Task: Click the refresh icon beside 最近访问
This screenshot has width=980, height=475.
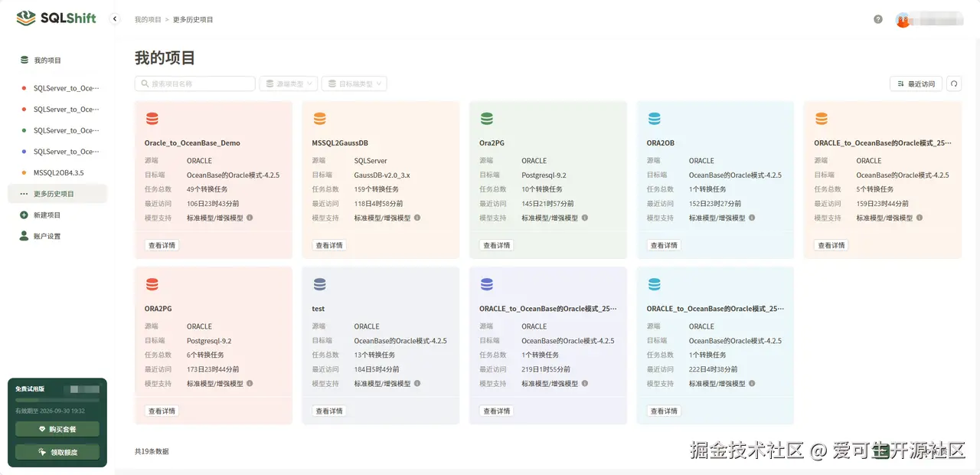Action: click(953, 84)
